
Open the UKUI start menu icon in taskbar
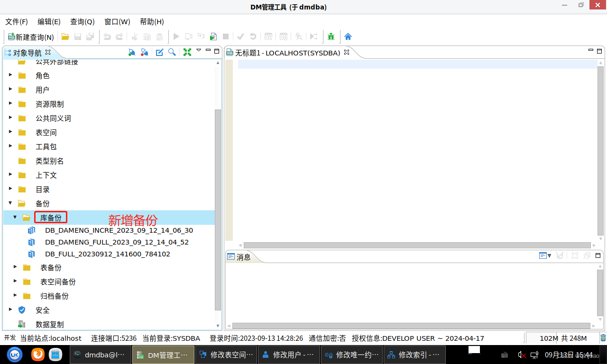[15, 355]
